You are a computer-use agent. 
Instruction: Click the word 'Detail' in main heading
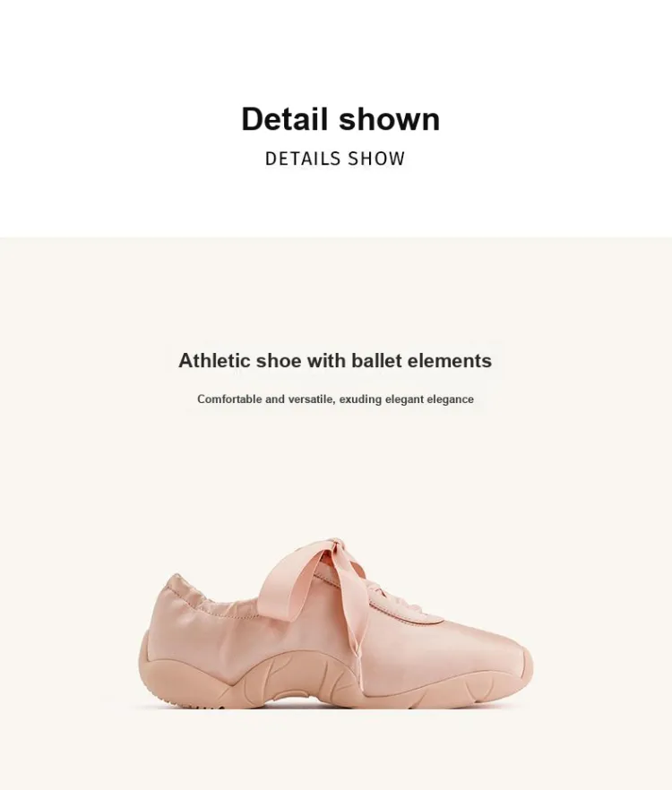click(284, 119)
